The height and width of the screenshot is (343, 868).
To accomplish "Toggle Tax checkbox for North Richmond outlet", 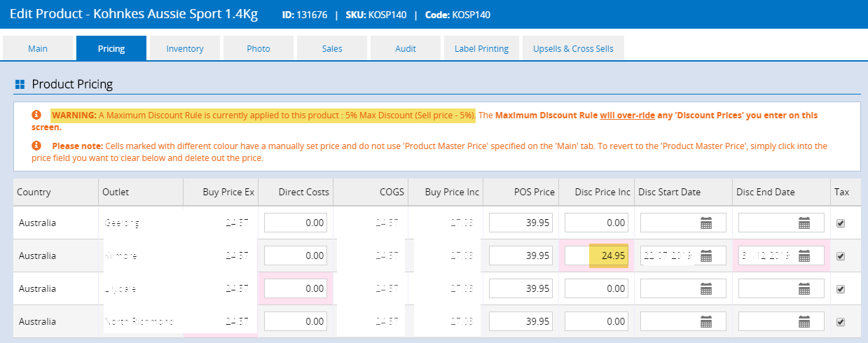I will 841,321.
